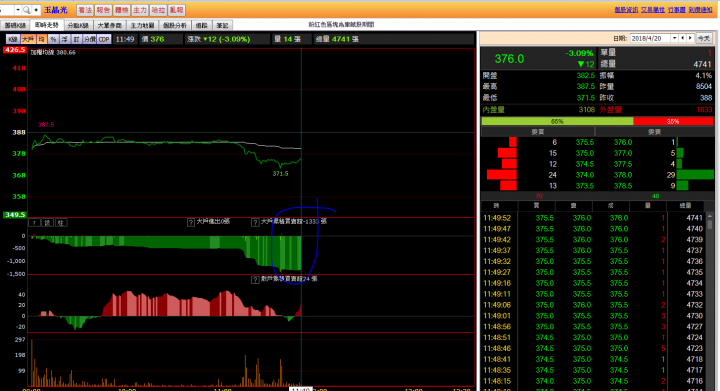This screenshot has height=391, width=720.
Task: Open the 報告 red button
Action: tap(103, 10)
